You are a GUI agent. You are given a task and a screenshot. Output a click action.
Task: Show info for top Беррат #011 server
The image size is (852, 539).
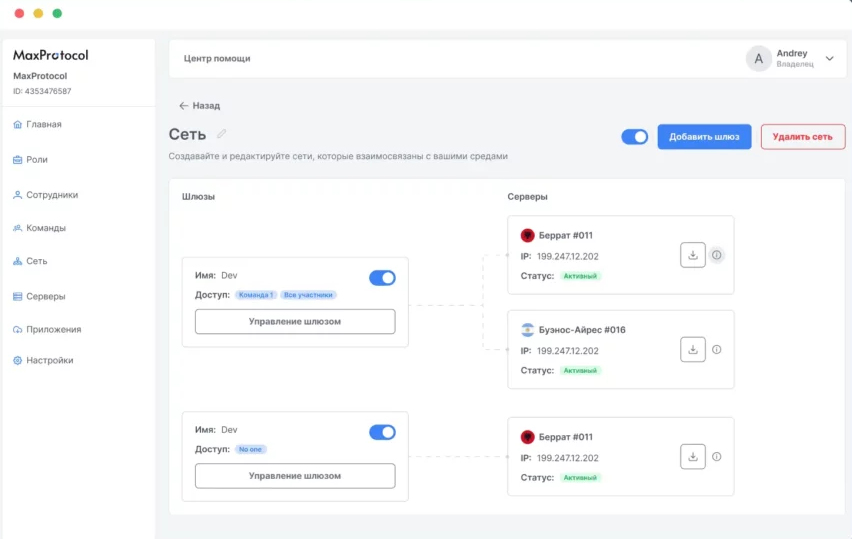[717, 255]
